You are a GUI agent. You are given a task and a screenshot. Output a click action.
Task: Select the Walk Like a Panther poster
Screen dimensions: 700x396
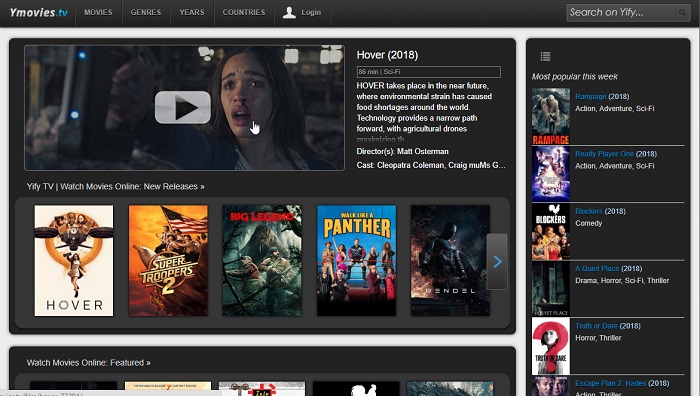356,261
